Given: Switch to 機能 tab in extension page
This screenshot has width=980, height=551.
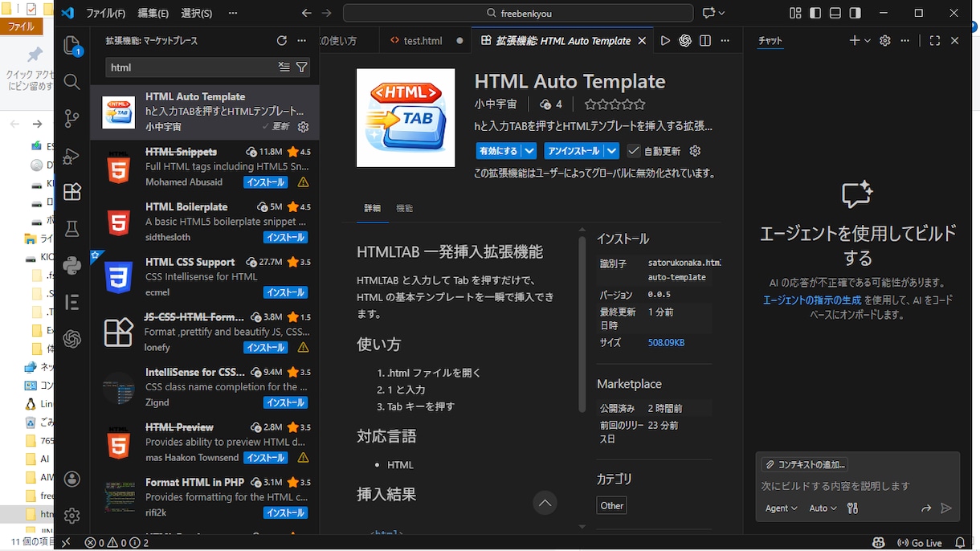Looking at the screenshot, I should click(x=404, y=208).
